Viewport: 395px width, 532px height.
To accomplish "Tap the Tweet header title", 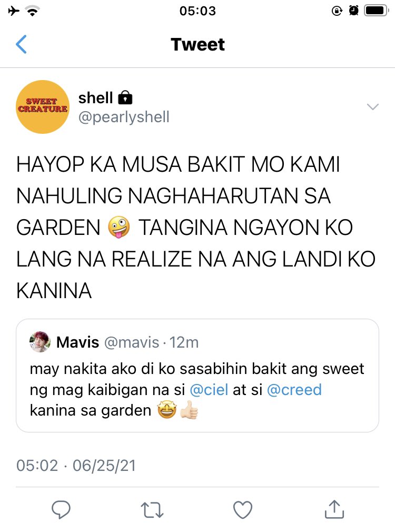I will (197, 44).
